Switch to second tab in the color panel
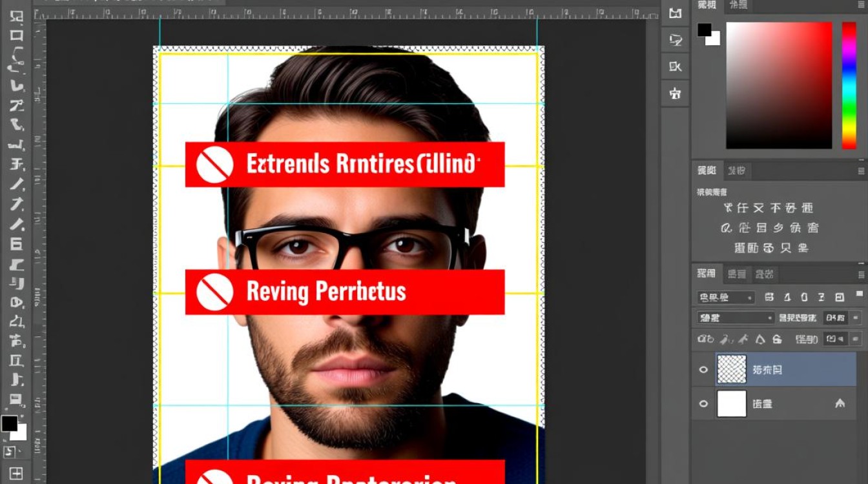868x484 pixels. click(x=738, y=6)
